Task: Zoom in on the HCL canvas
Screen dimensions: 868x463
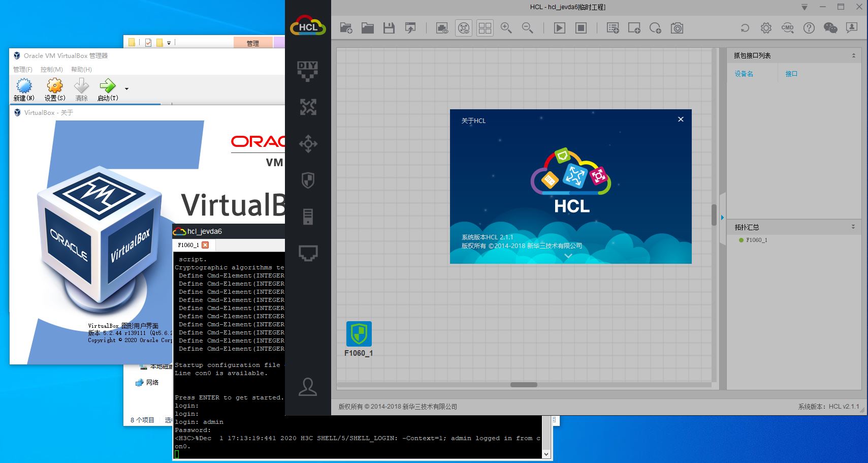Action: 506,28
